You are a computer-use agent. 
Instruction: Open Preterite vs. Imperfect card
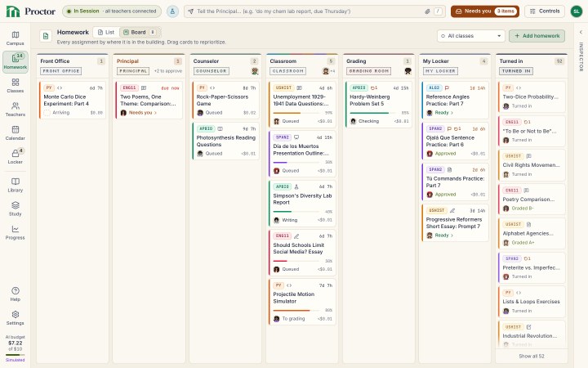pyautogui.click(x=532, y=267)
